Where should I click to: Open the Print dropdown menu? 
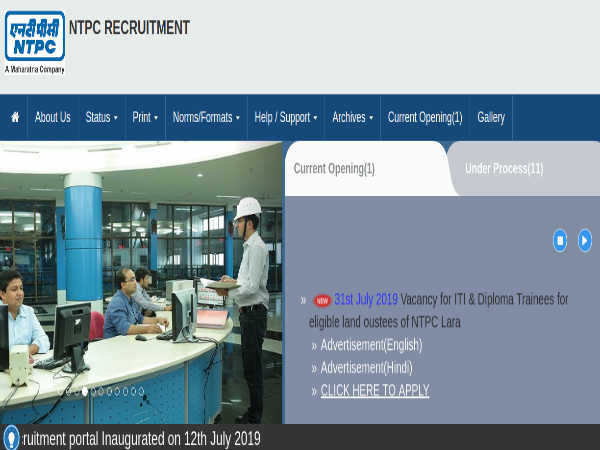tap(145, 117)
